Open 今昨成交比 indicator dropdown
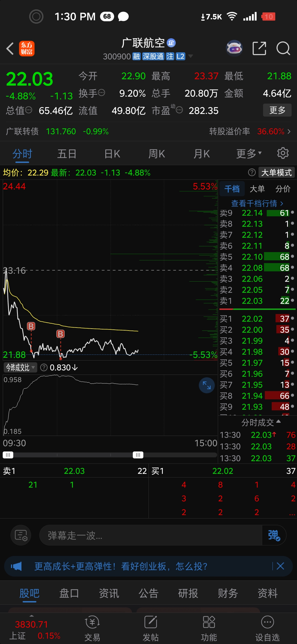Screen dimensions: 297x644 point(20,367)
